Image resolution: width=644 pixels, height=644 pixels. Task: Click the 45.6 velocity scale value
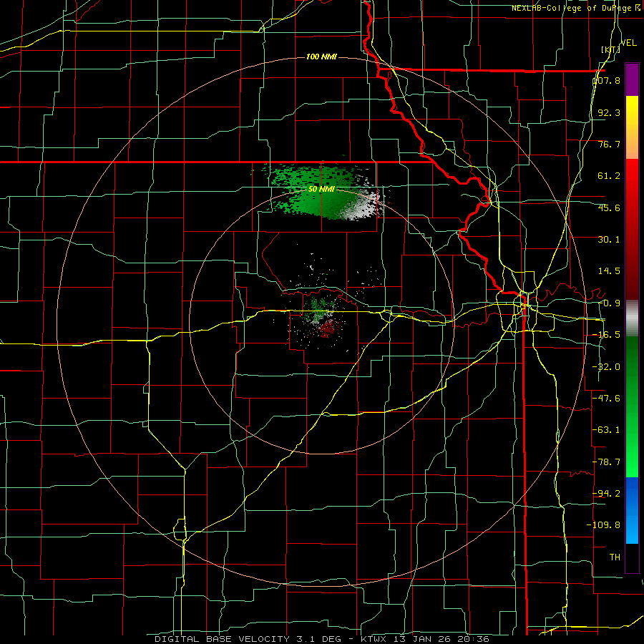click(x=609, y=208)
